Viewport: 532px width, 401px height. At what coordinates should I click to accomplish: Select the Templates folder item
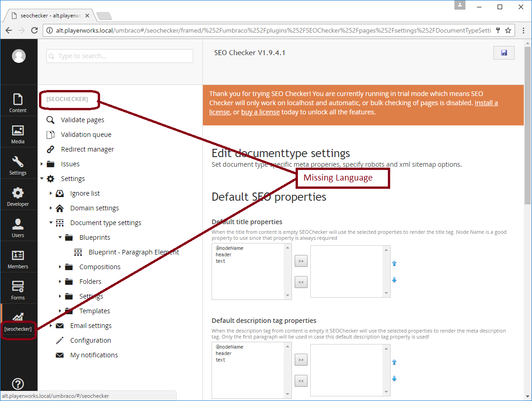coord(95,311)
